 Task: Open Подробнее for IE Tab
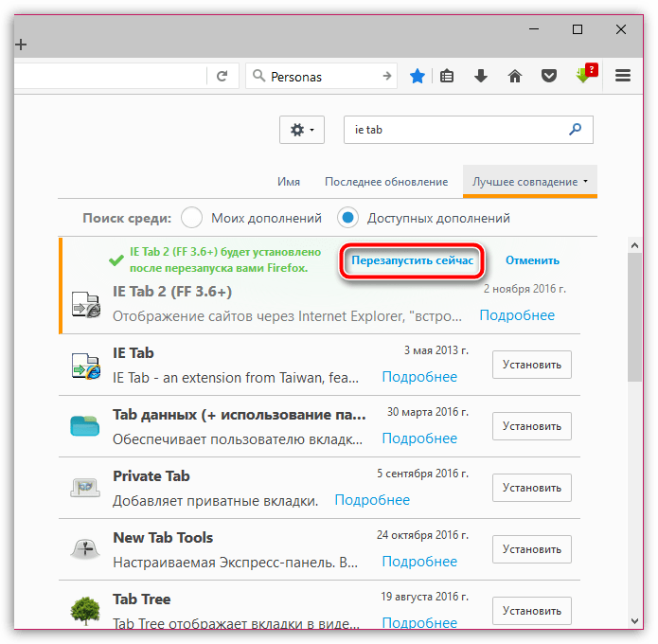(419, 377)
